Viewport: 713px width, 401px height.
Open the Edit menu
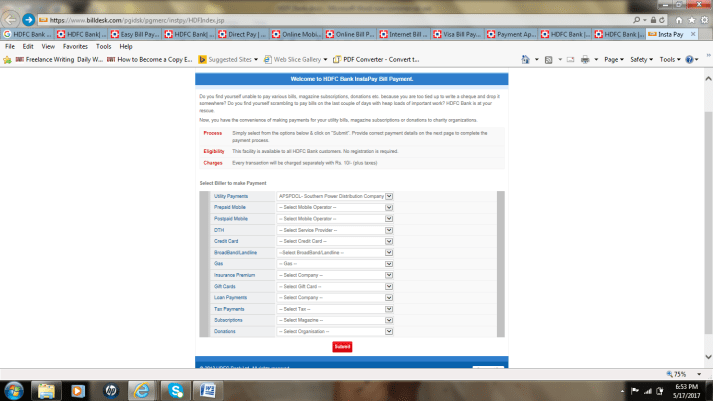(x=28, y=46)
